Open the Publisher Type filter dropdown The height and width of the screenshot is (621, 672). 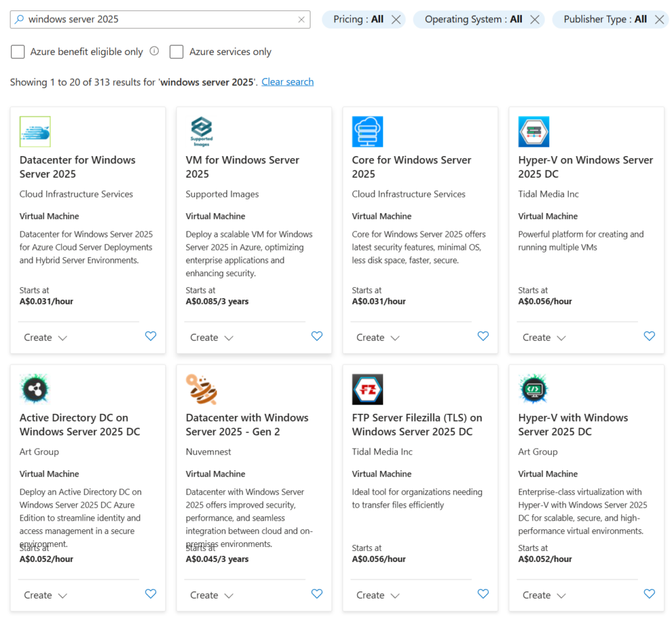tap(605, 20)
